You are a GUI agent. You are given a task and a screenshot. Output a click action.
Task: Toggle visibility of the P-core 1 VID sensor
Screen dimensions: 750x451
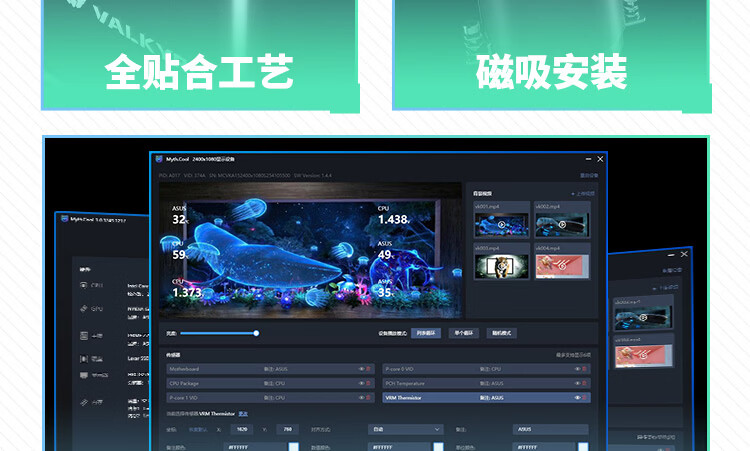click(x=361, y=398)
